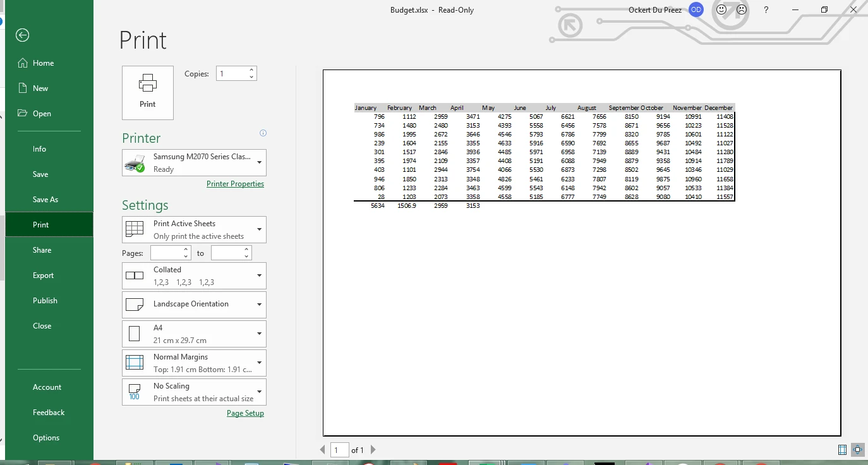The height and width of the screenshot is (465, 868).
Task: Click the smiley face feedback icon
Action: coord(721,10)
